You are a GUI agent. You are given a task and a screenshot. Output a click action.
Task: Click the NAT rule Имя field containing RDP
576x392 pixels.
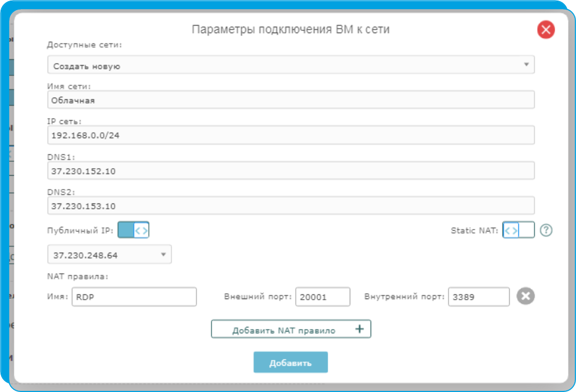pos(134,297)
